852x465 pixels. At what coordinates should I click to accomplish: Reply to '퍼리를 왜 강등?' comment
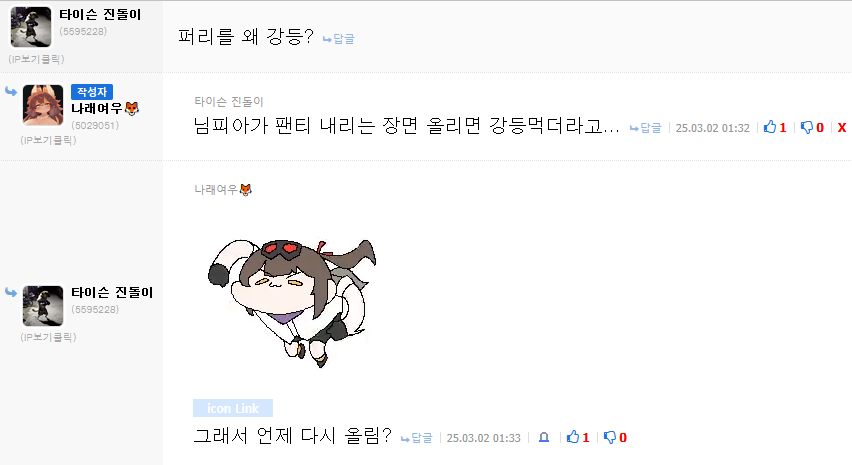click(339, 39)
